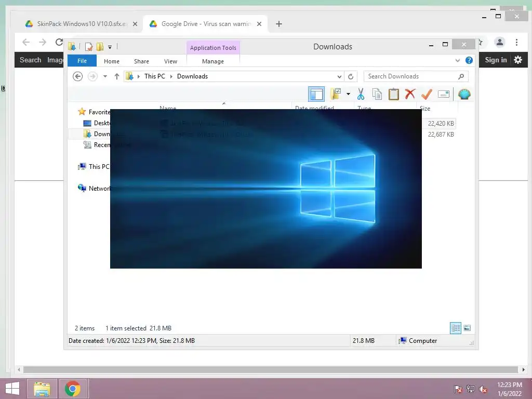
Task: Open the View ribbon tab
Action: pyautogui.click(x=170, y=61)
